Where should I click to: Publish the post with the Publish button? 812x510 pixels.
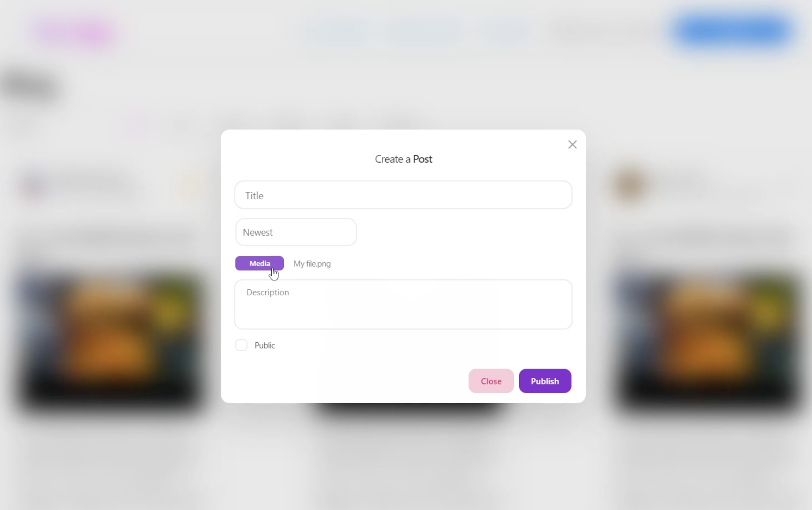click(545, 381)
